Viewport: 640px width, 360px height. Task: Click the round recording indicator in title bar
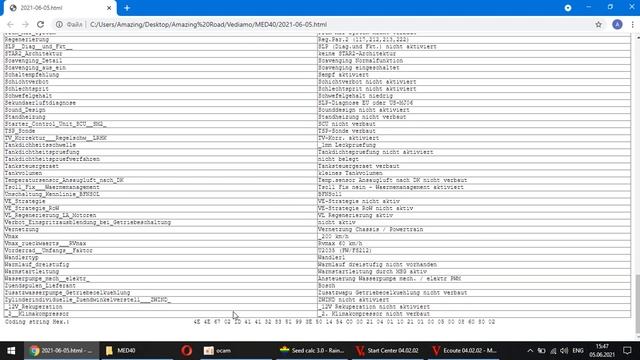tap(568, 8)
